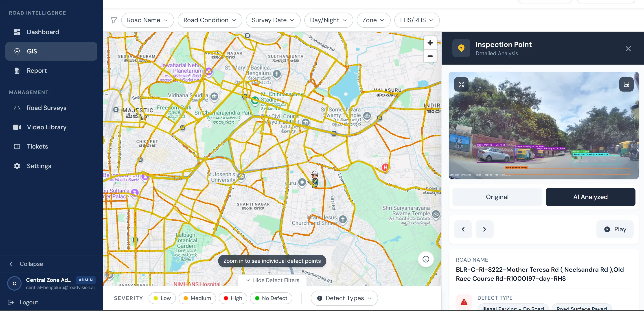Toggle the Medium severity filter
The width and height of the screenshot is (644, 311).
click(197, 298)
